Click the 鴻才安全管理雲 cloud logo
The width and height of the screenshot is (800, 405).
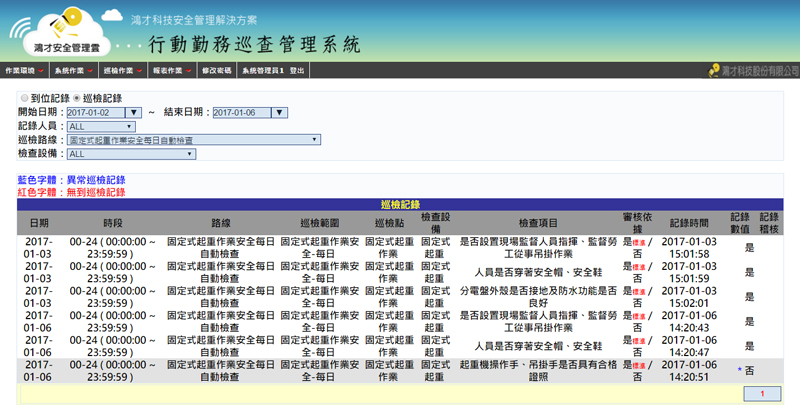(x=66, y=31)
